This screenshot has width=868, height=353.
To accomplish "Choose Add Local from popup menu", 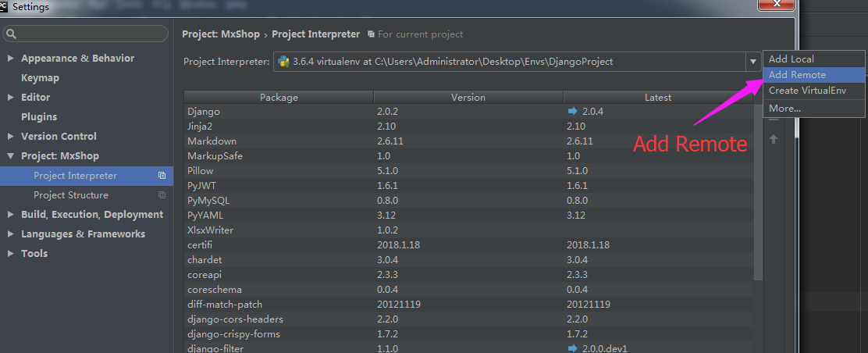I will click(x=813, y=59).
